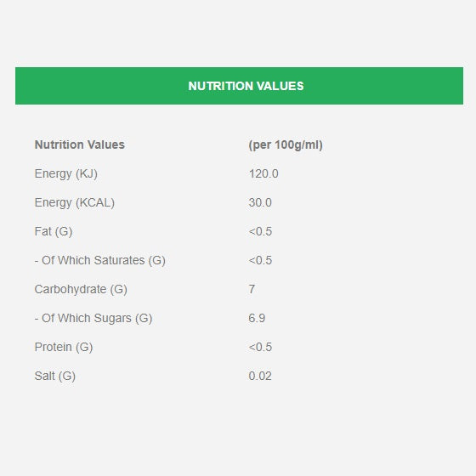Click the per 100g/ml column heading
The height and width of the screenshot is (476, 476).
286,144
